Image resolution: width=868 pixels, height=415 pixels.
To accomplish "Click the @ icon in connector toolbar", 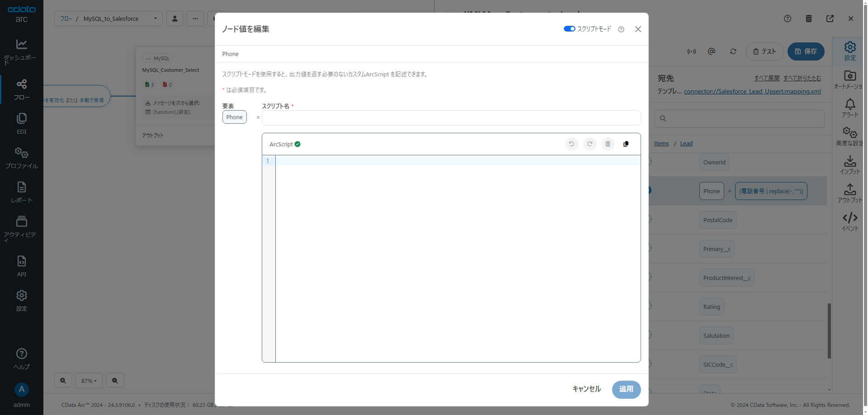I will tap(712, 51).
